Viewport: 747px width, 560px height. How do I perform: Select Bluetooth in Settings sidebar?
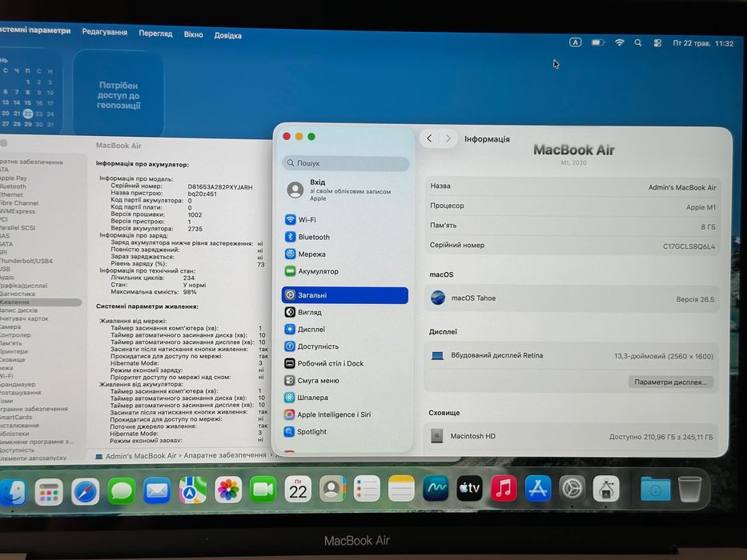(345, 237)
